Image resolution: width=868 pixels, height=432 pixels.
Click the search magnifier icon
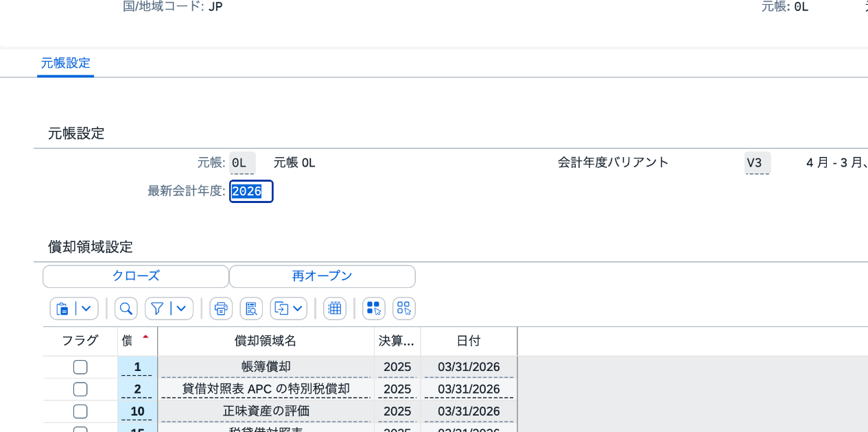[x=126, y=309]
